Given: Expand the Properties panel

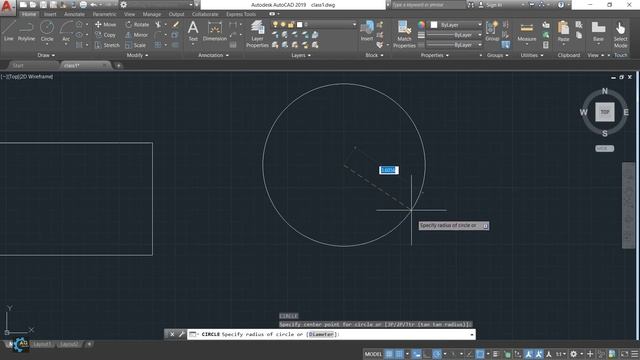Looking at the screenshot, I should click(435, 55).
